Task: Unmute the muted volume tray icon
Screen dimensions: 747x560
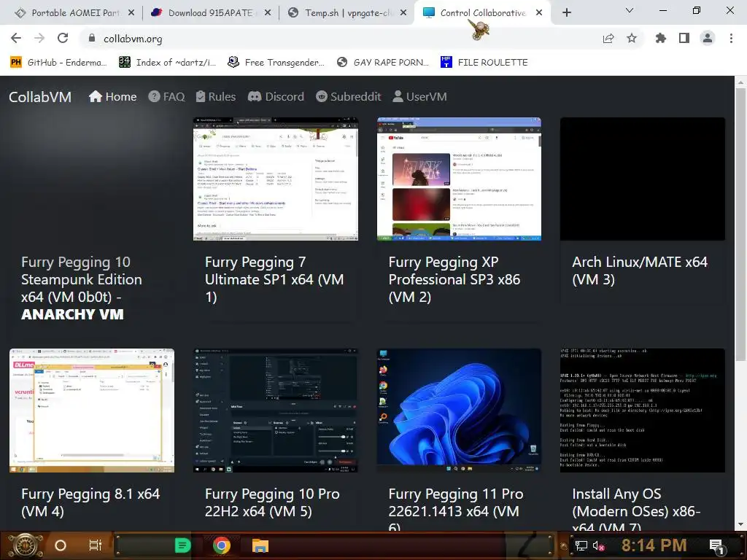Action: click(x=598, y=545)
